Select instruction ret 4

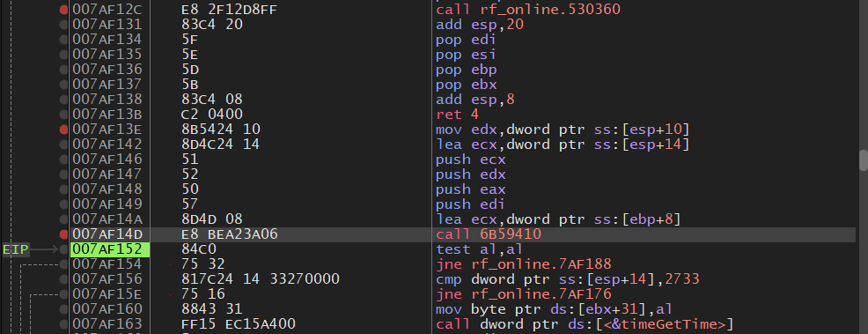[458, 115]
